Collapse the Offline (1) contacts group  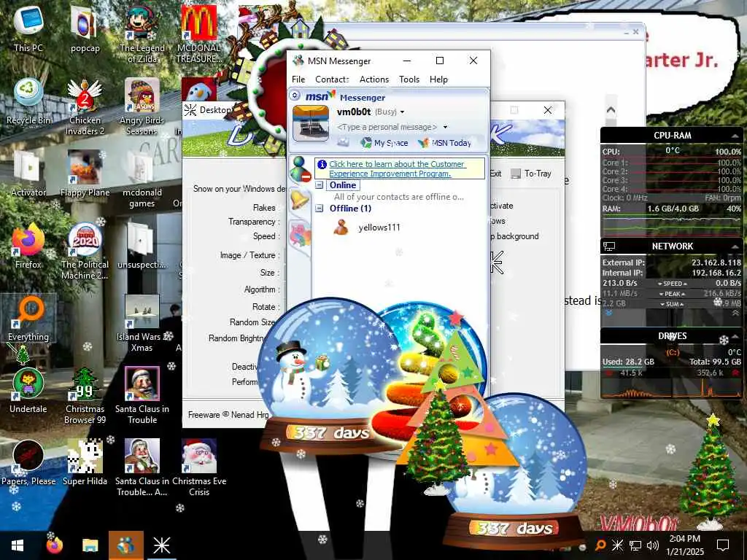[x=320, y=208]
